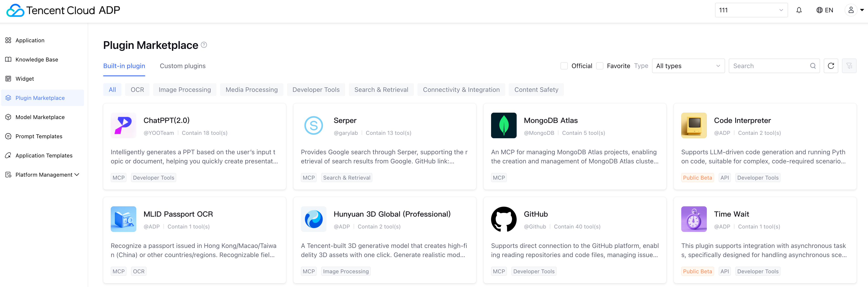The image size is (868, 287).
Task: Switch to Custom plugins tab
Action: click(182, 66)
